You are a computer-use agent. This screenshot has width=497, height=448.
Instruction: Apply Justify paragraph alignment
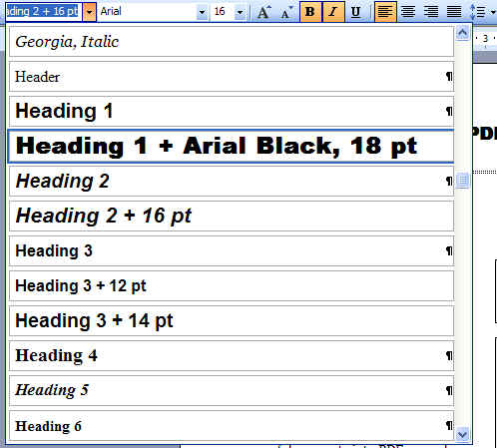click(454, 12)
